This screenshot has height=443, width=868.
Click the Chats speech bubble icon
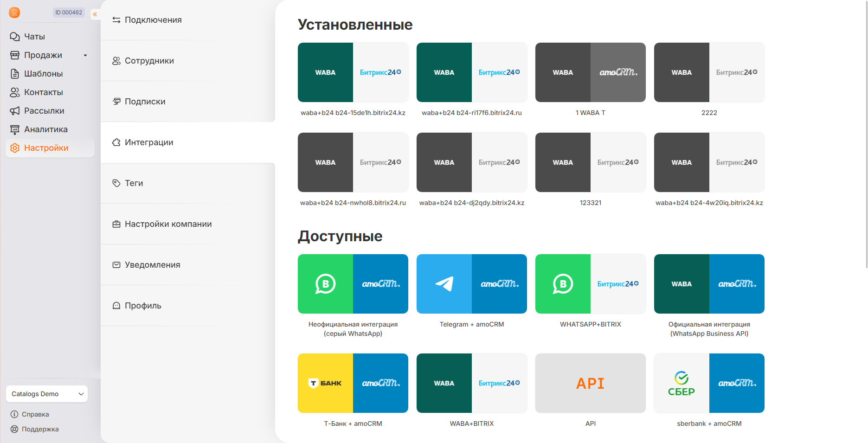tap(15, 37)
